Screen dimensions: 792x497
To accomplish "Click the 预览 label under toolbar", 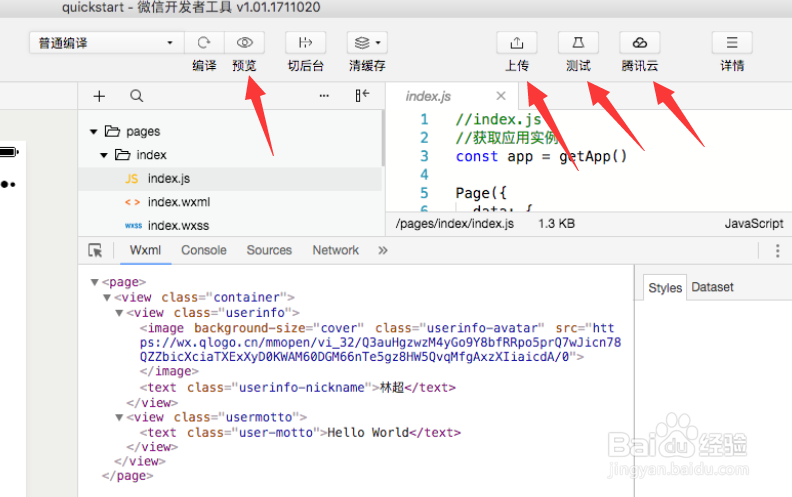I will coord(244,66).
